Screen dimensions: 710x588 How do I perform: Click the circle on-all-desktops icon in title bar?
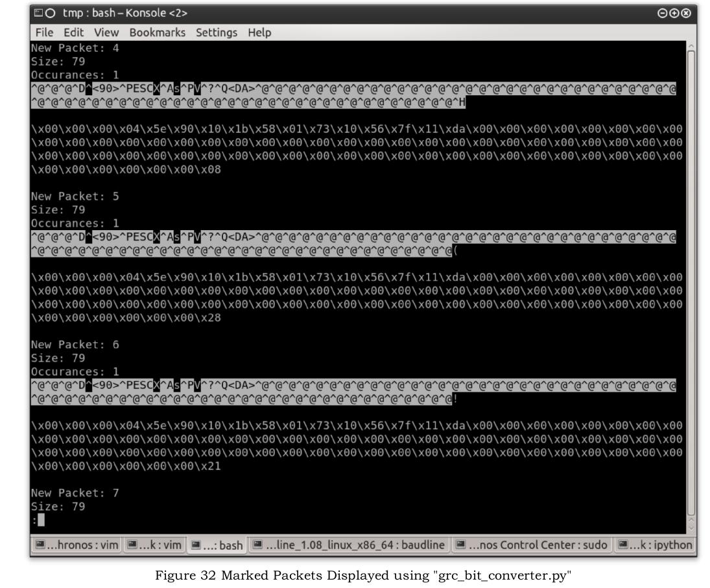coord(51,13)
